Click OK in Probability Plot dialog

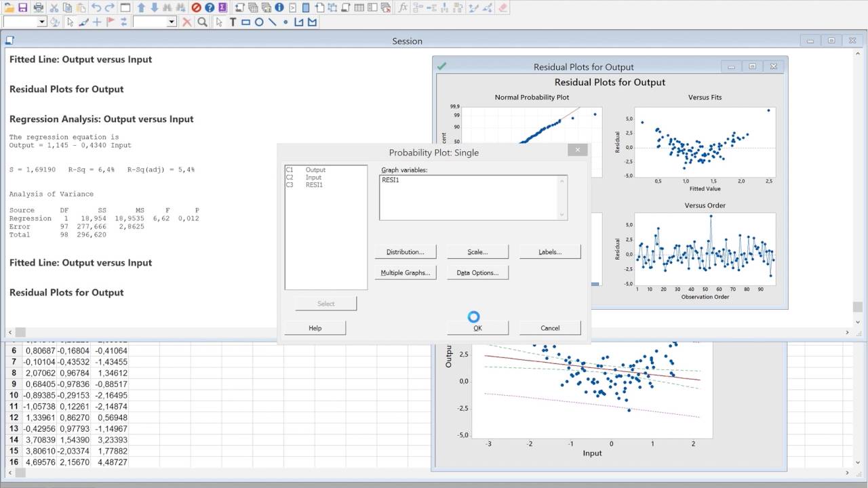[x=477, y=328]
